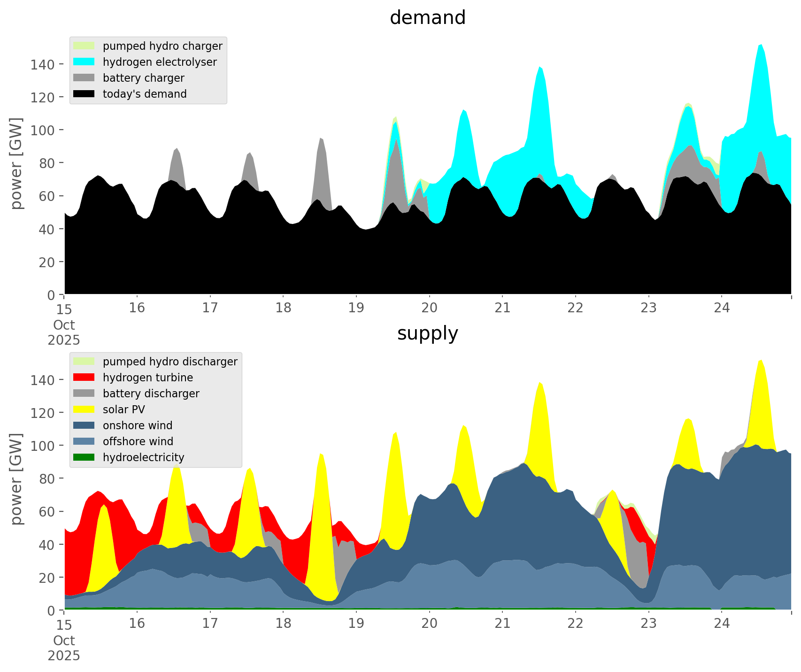Screen dimensions: 801x672
Task: Click the "demand" chart title
Action: point(427,18)
